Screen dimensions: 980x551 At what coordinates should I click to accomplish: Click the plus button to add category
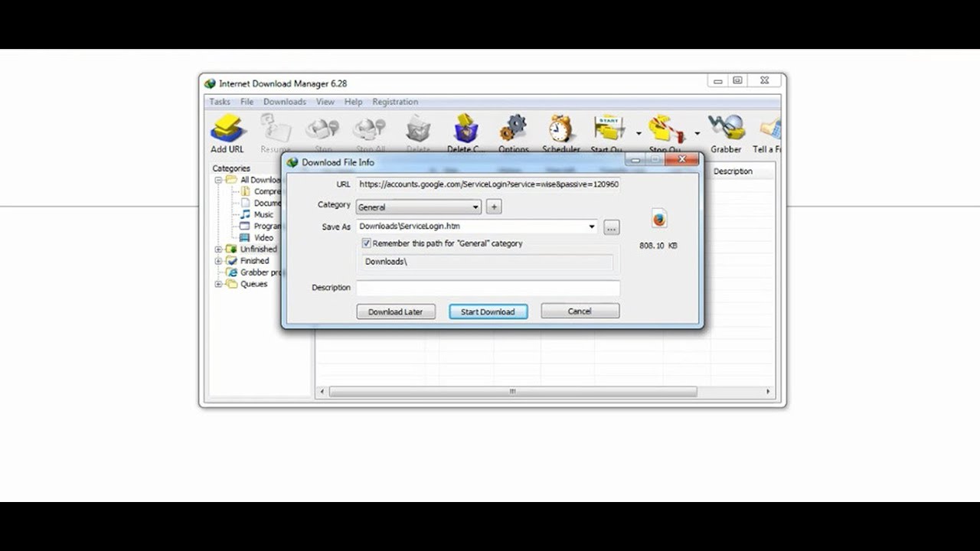point(494,207)
